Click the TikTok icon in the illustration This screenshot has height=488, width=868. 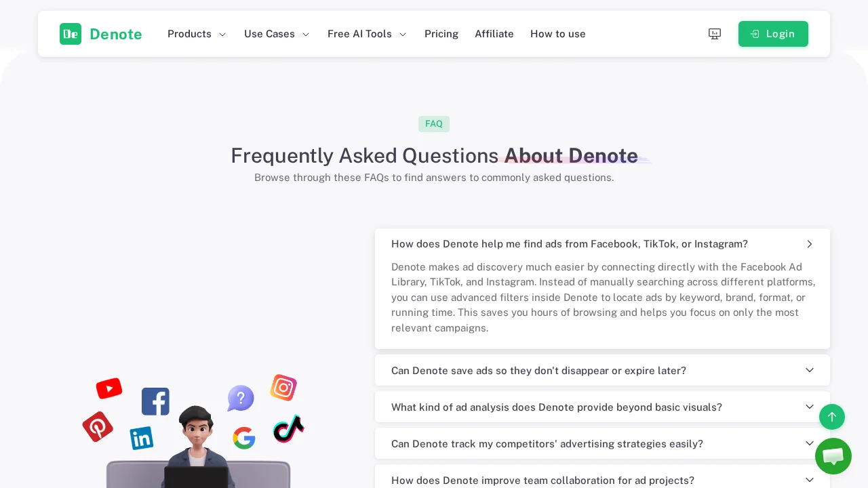[x=288, y=428]
